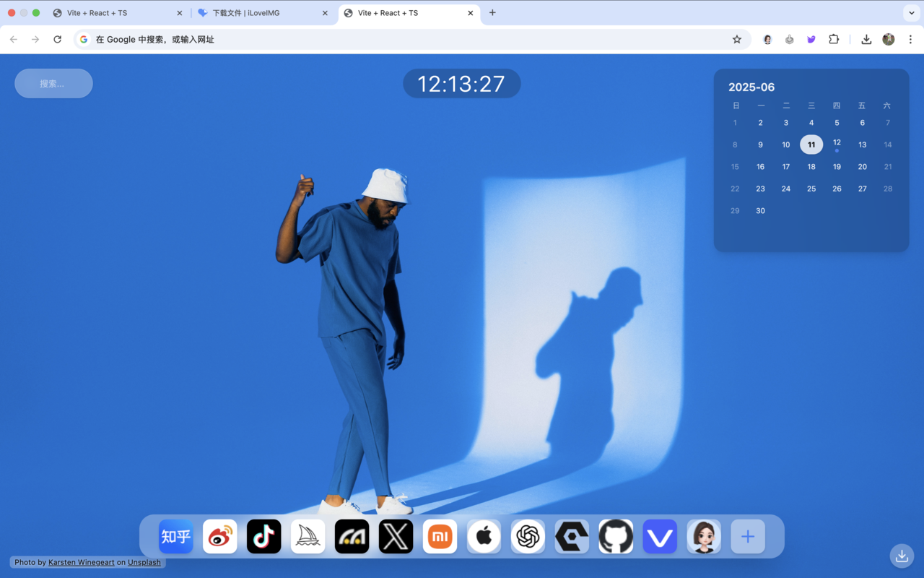Screen dimensions: 924x578
Task: Open the Xiaomi dock shortcut
Action: (x=440, y=537)
